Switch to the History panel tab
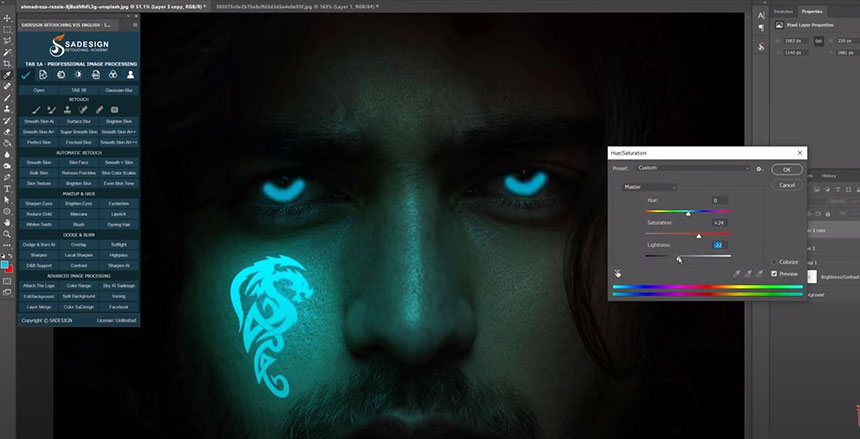Viewport: 860px width, 439px height. [x=829, y=175]
